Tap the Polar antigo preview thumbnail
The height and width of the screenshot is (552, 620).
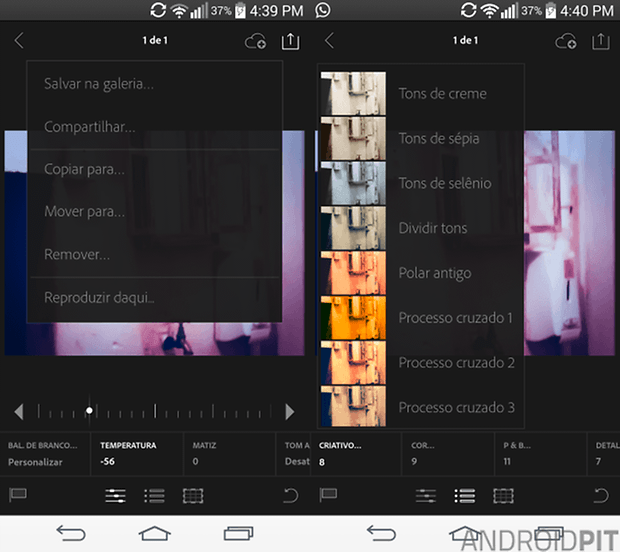pyautogui.click(x=353, y=273)
